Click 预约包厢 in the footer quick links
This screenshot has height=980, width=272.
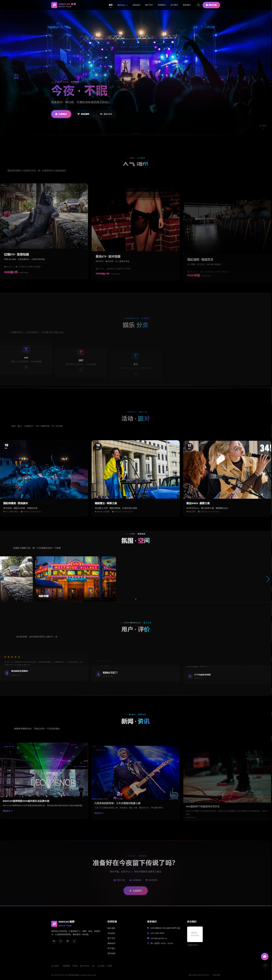pos(111,953)
